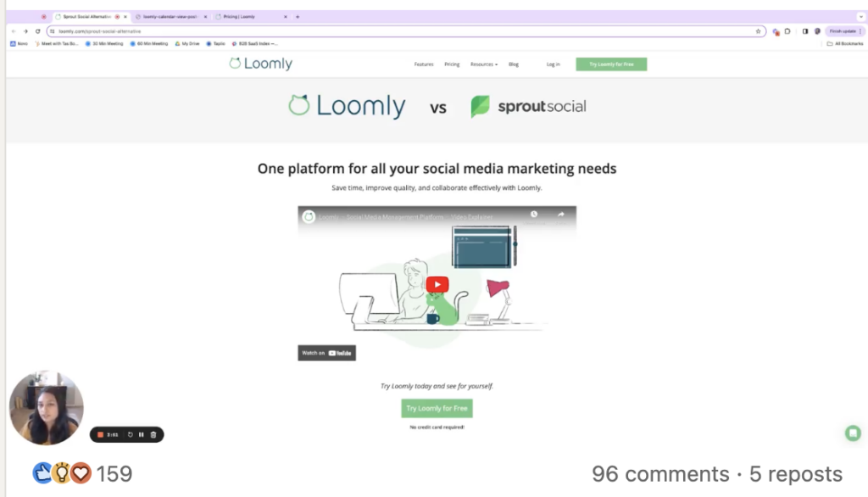Play the Loomly explainer video
This screenshot has width=868, height=497.
437,285
